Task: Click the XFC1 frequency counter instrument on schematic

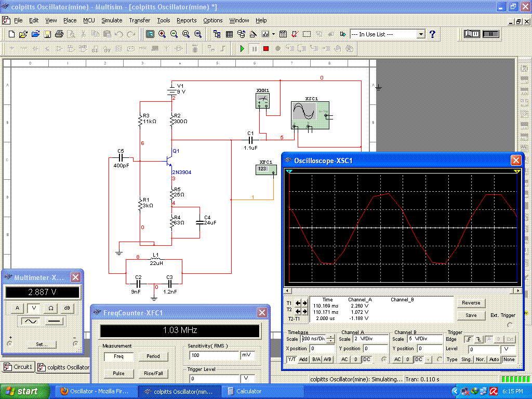Action: click(x=266, y=170)
